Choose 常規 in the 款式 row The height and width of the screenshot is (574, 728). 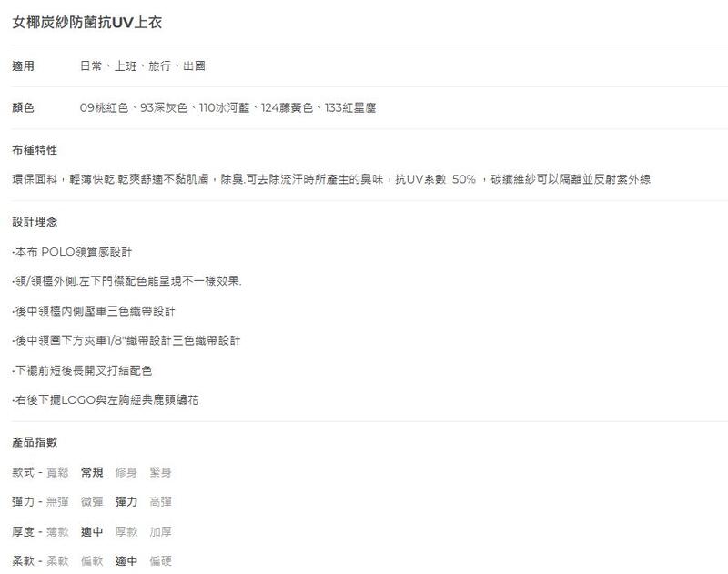(x=92, y=472)
